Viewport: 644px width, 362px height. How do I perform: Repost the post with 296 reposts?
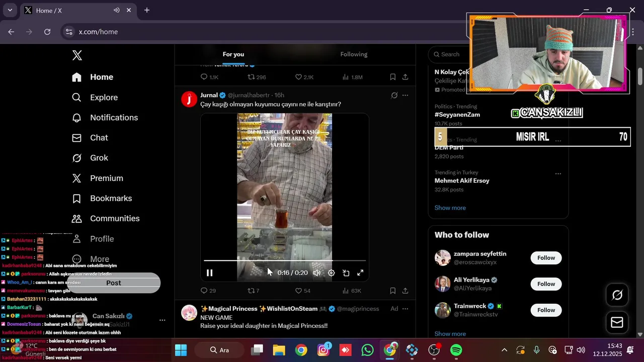257,77
